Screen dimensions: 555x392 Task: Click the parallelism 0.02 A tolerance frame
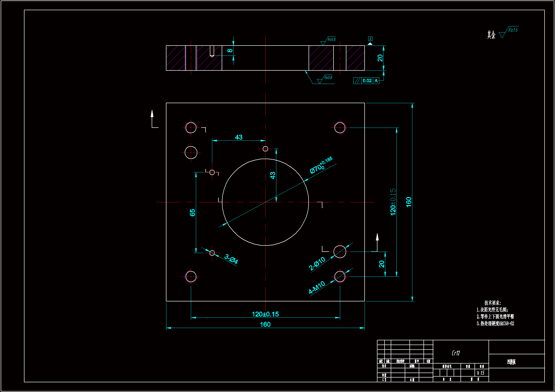click(366, 81)
